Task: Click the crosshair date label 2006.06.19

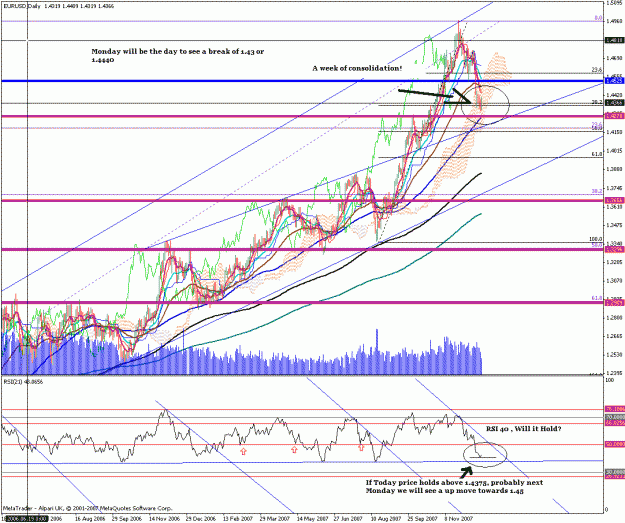Action: 25,519
